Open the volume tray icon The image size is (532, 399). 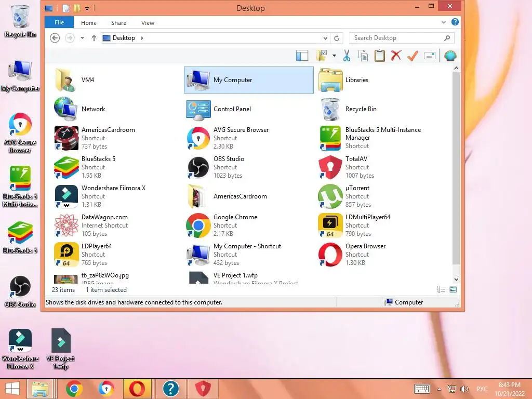coord(464,389)
